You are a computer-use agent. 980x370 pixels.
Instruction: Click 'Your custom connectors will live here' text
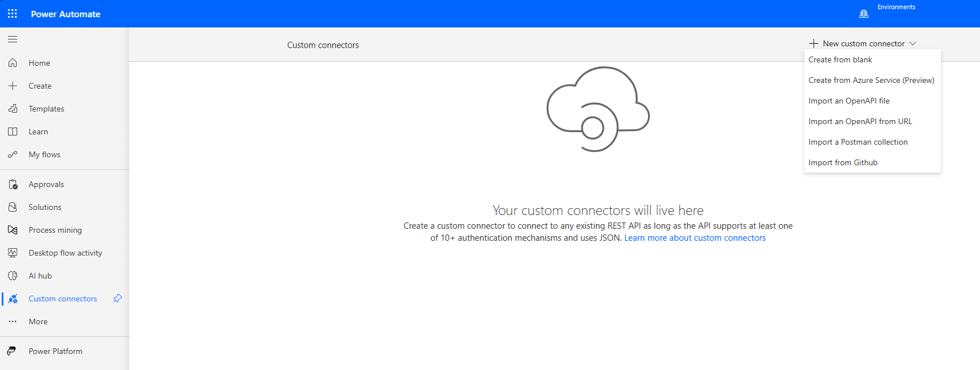(x=598, y=210)
